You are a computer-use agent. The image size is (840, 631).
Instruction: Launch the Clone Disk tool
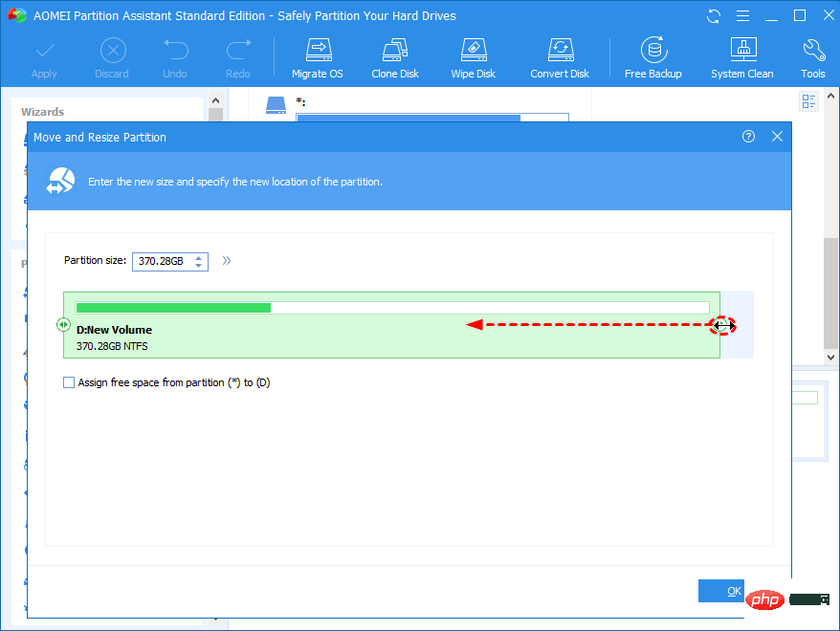(x=395, y=58)
